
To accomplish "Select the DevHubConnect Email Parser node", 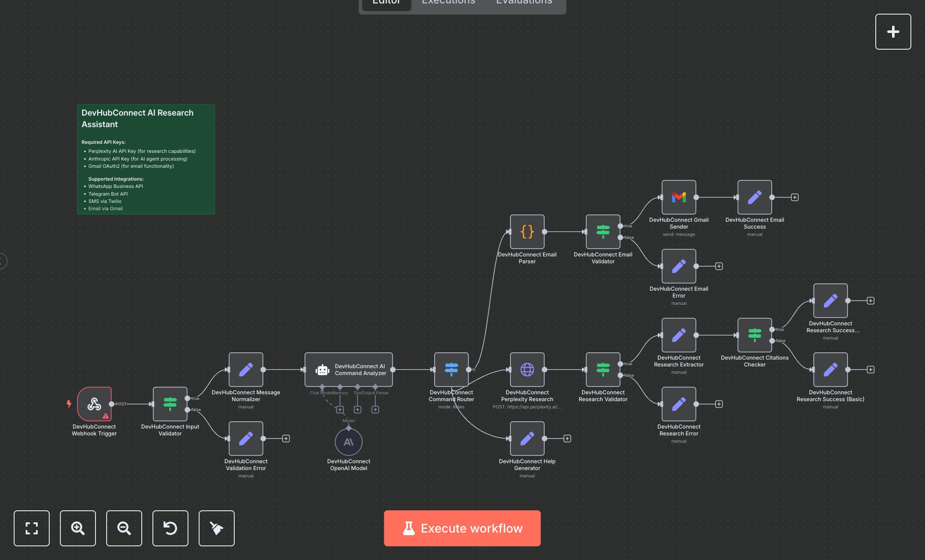I will (527, 232).
